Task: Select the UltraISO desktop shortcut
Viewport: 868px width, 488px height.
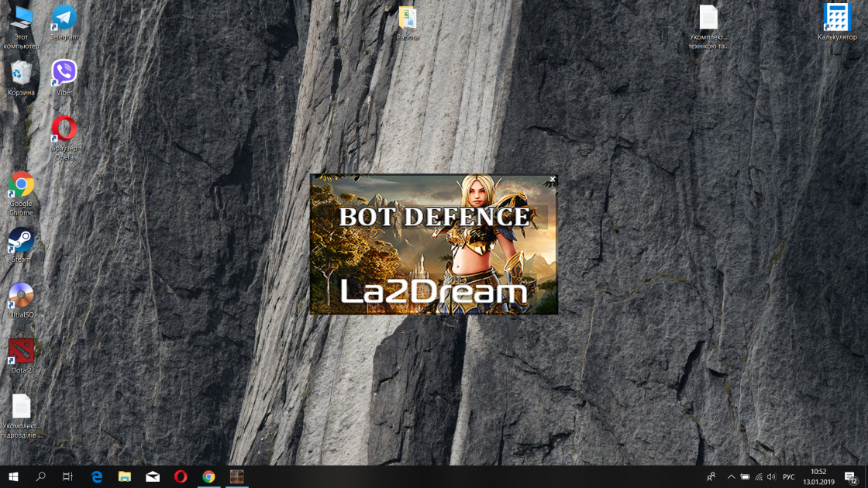Action: [21, 296]
